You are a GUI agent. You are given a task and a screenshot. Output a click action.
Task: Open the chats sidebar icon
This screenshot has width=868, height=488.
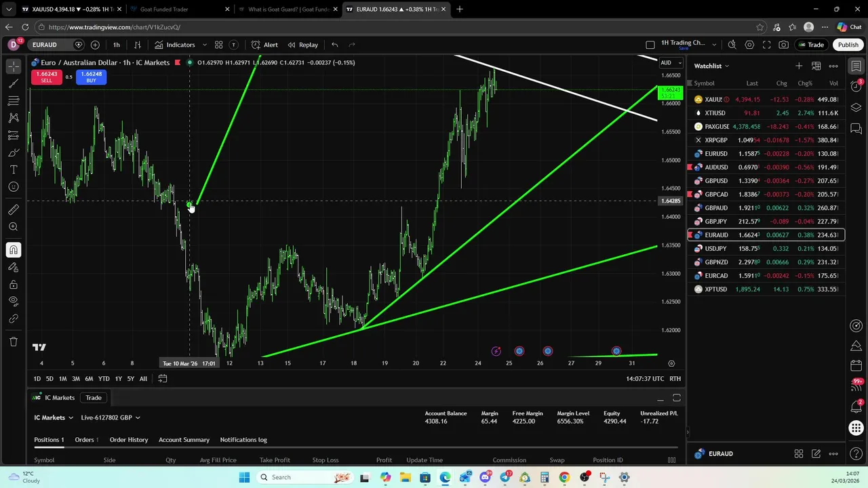[856, 128]
